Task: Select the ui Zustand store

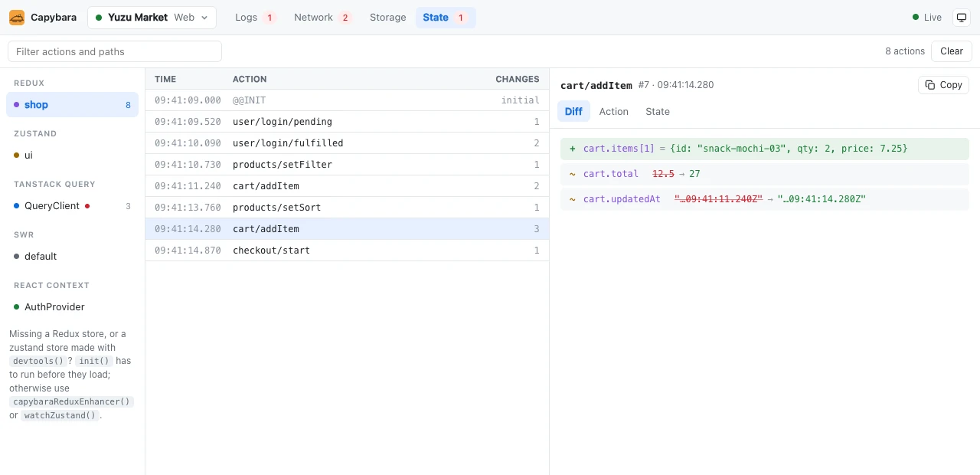Action: (72, 156)
